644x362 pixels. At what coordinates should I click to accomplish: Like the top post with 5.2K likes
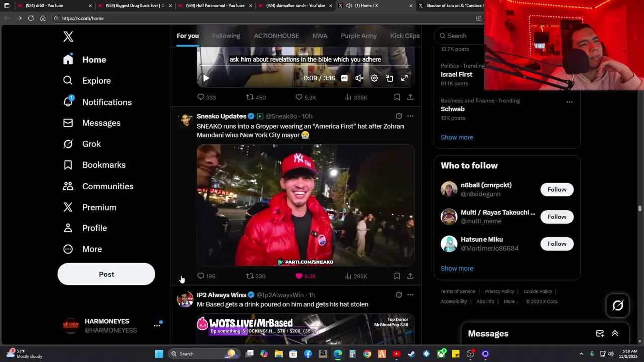click(x=305, y=97)
